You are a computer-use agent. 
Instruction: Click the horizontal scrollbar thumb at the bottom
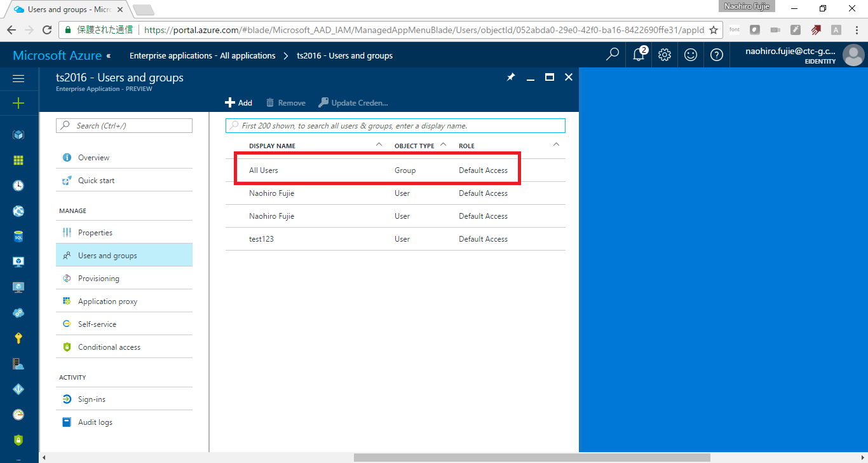pyautogui.click(x=532, y=457)
